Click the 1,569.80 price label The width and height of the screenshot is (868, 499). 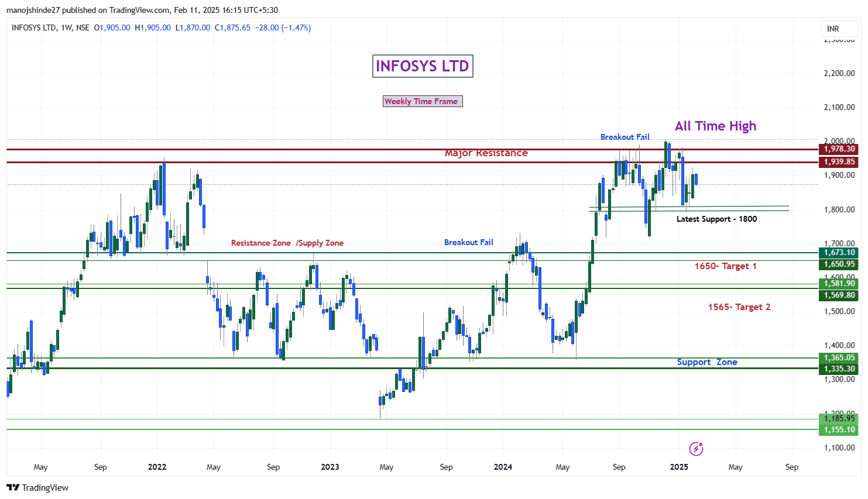coord(839,295)
